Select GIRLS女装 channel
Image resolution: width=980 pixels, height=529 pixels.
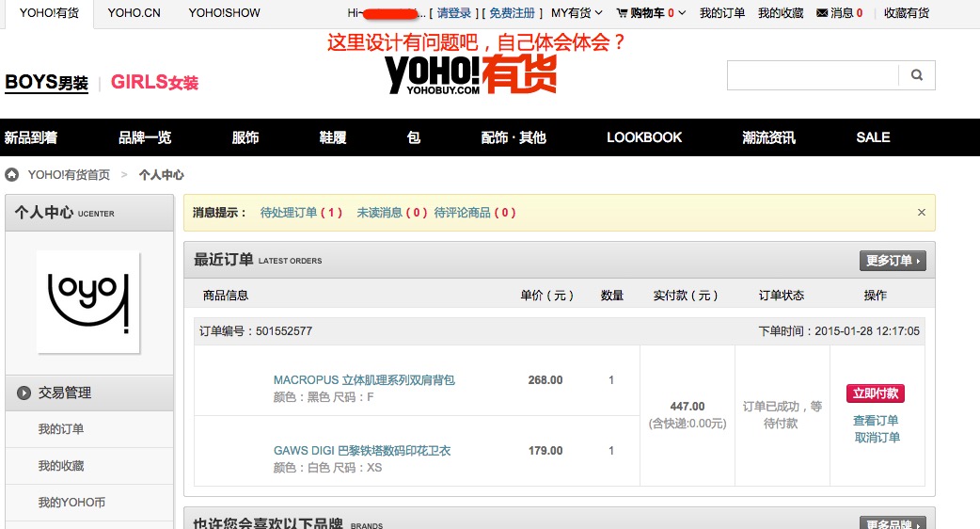(154, 82)
